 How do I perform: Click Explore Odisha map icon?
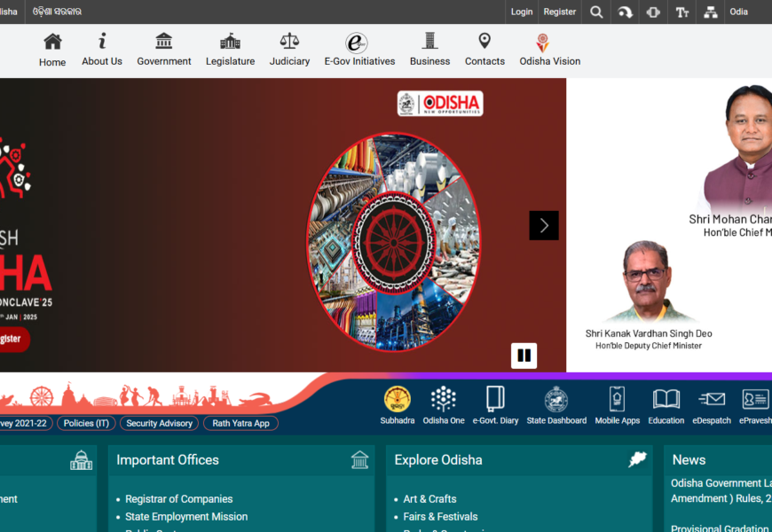click(637, 459)
